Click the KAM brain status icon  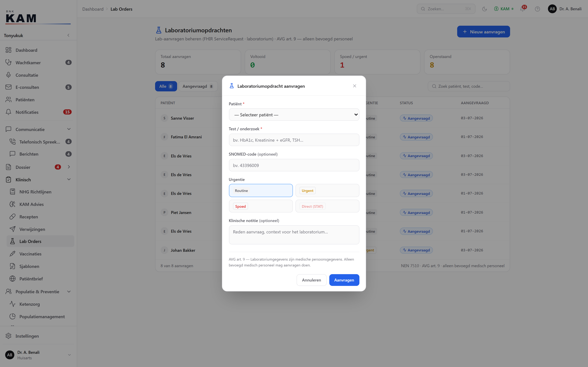coord(496,9)
